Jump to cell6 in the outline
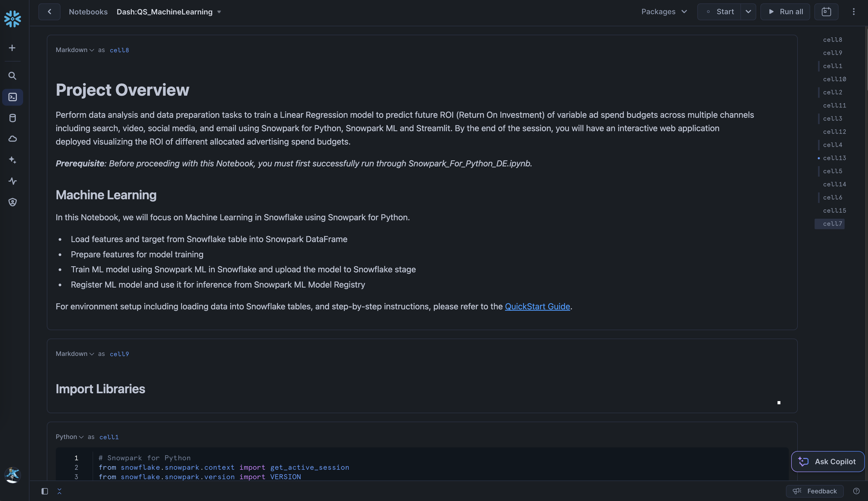The width and height of the screenshot is (868, 501). tap(832, 197)
